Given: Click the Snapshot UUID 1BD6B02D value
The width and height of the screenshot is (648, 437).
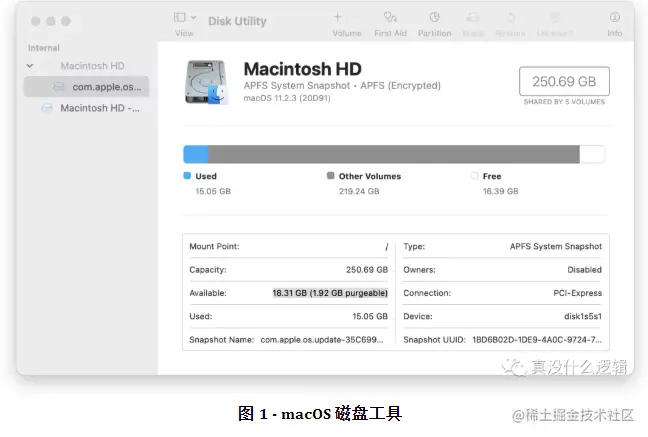Looking at the screenshot, I should click(x=537, y=340).
